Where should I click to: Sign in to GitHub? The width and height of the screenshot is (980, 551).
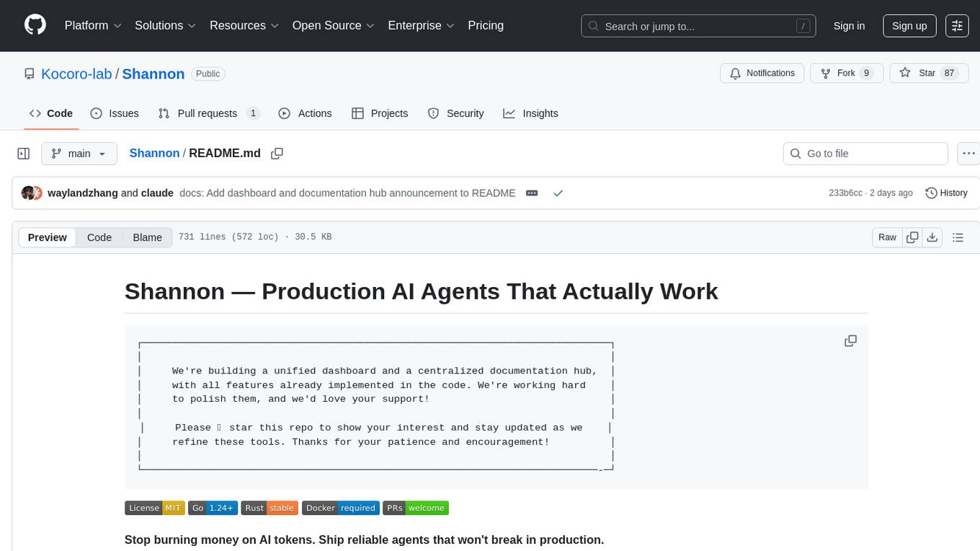[x=849, y=26]
